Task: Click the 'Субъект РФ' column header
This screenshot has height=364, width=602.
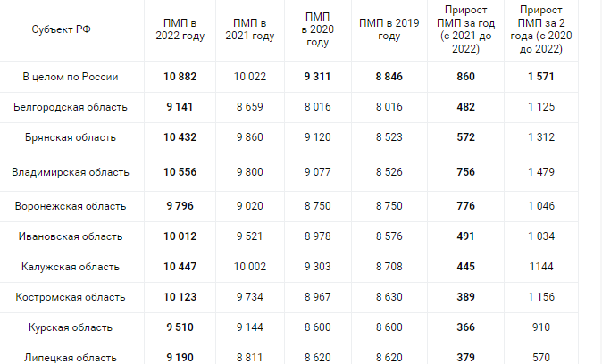Action: [x=61, y=29]
